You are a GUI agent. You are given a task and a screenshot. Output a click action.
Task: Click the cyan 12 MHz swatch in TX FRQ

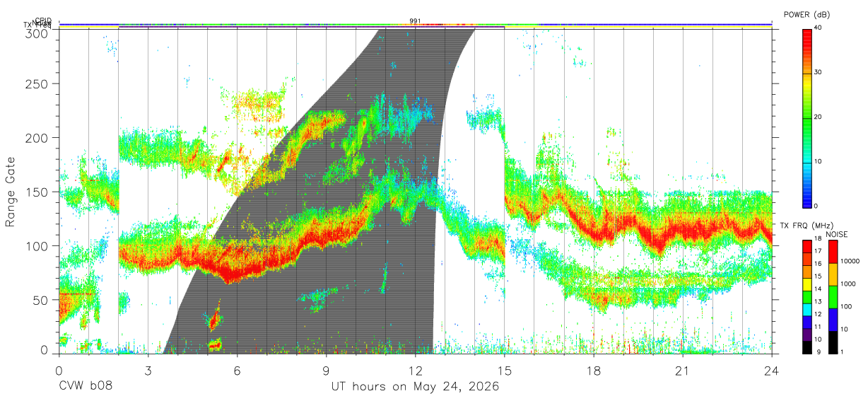[x=806, y=308]
